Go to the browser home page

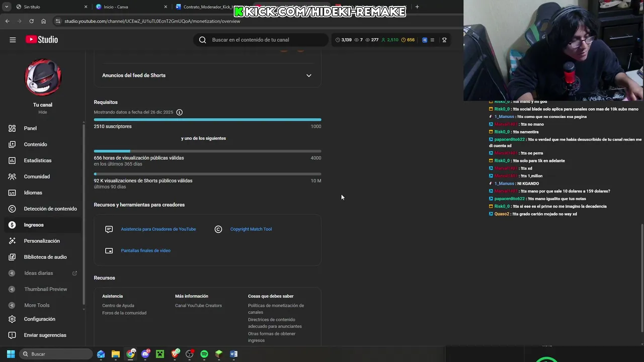pyautogui.click(x=43, y=21)
